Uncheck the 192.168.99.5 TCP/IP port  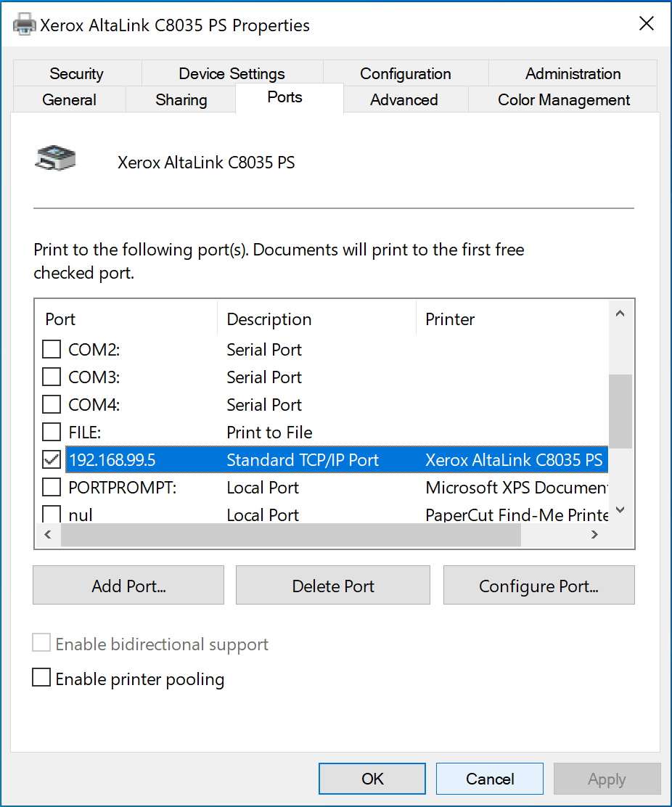tap(51, 459)
